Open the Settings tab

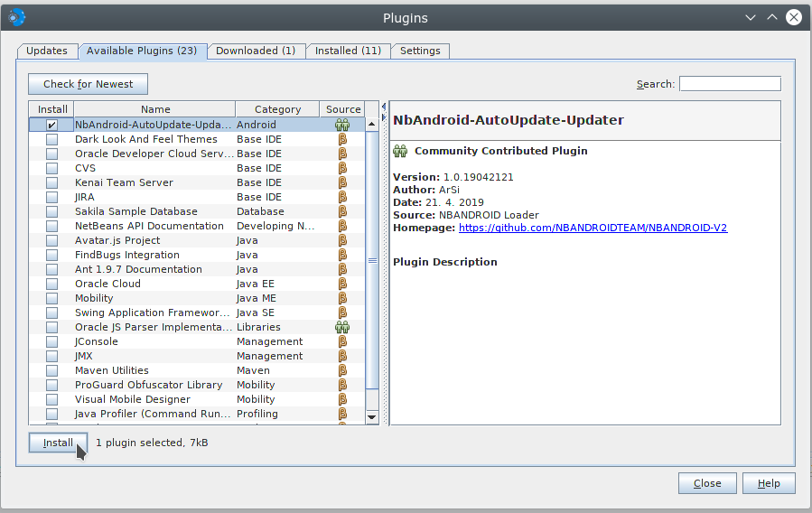point(420,51)
